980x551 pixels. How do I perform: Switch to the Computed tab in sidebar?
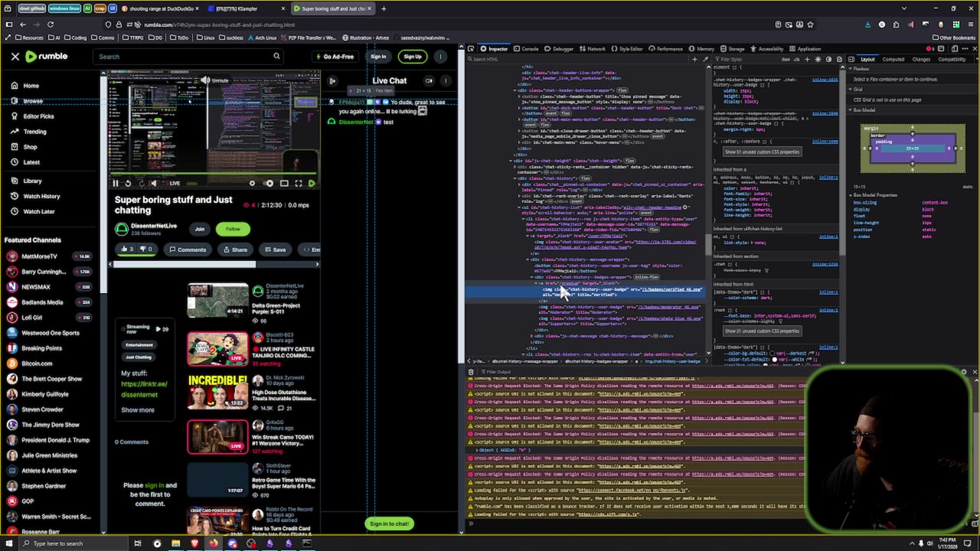tap(893, 59)
